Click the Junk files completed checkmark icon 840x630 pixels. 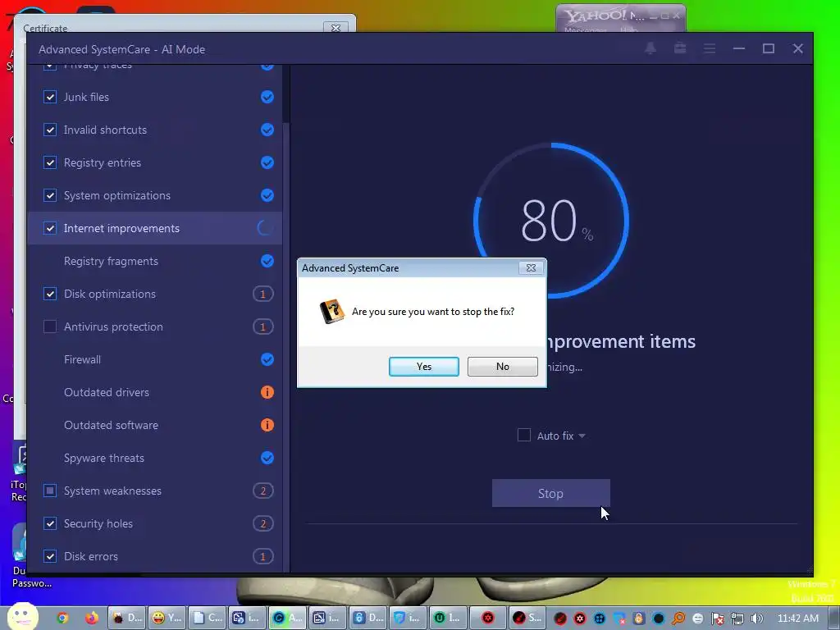tap(267, 97)
